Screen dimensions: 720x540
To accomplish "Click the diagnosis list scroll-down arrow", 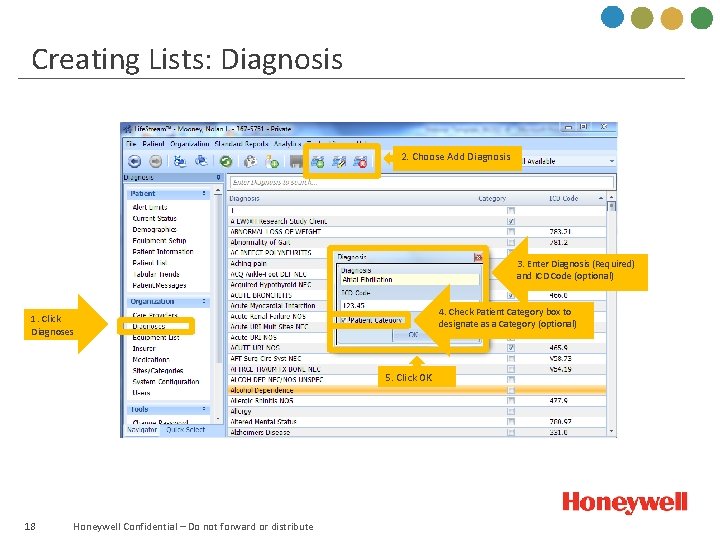I will coord(611,432).
